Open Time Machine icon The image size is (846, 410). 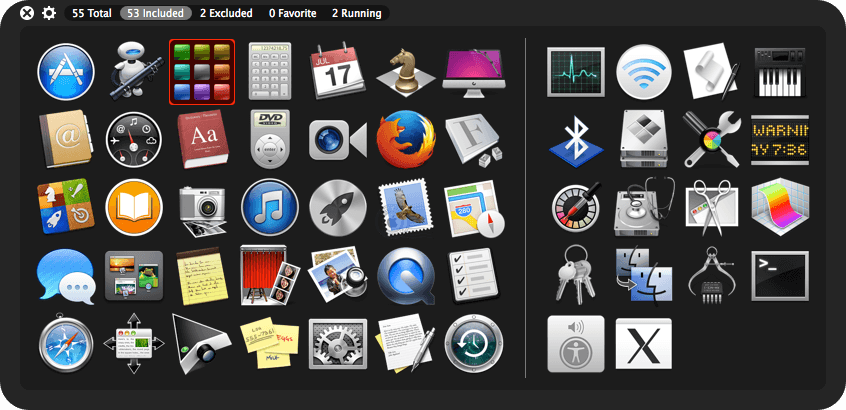coord(474,343)
